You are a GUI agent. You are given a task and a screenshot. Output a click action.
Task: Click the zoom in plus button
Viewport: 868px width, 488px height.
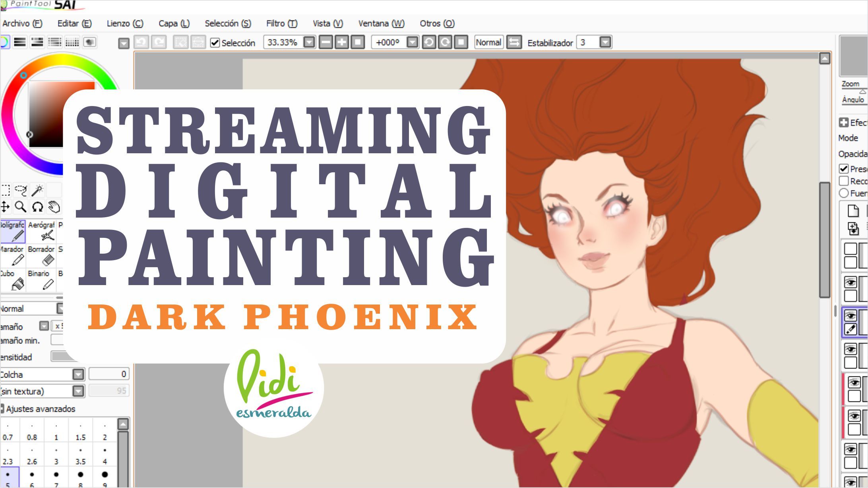click(x=342, y=42)
